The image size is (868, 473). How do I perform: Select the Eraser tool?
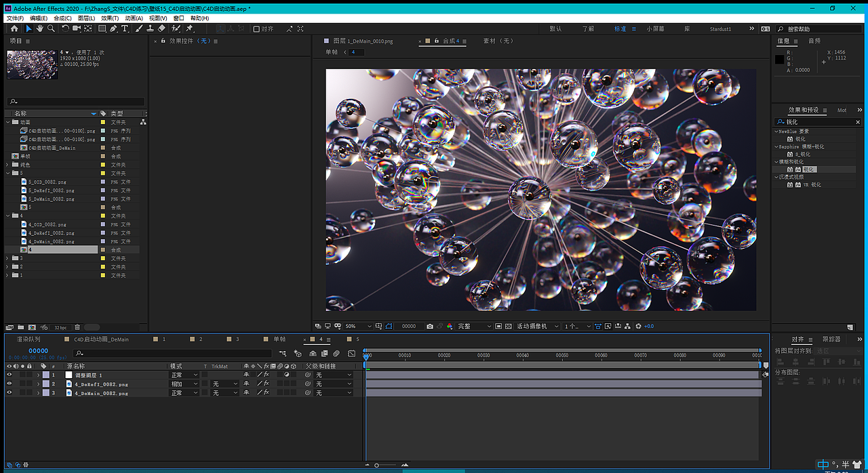tap(161, 29)
